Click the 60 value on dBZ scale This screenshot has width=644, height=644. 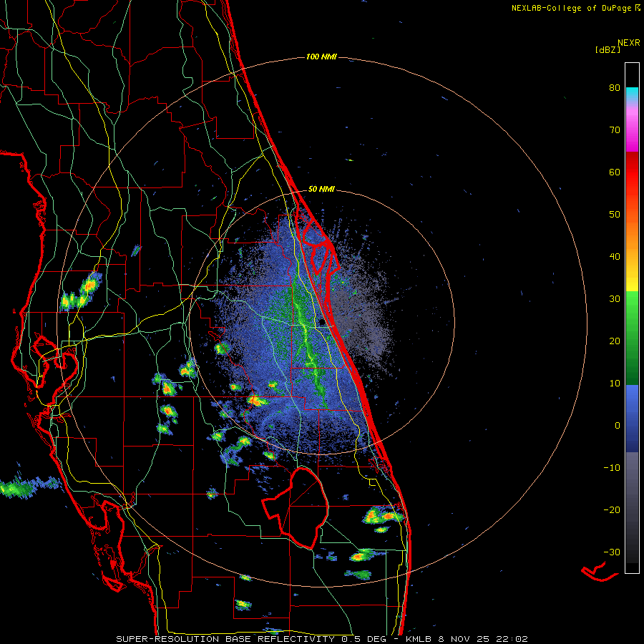click(615, 172)
